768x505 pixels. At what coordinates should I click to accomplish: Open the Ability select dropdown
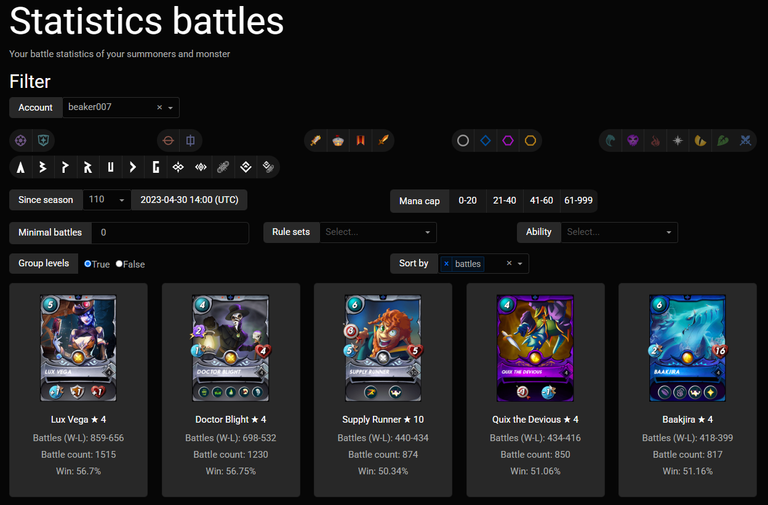[x=619, y=232]
